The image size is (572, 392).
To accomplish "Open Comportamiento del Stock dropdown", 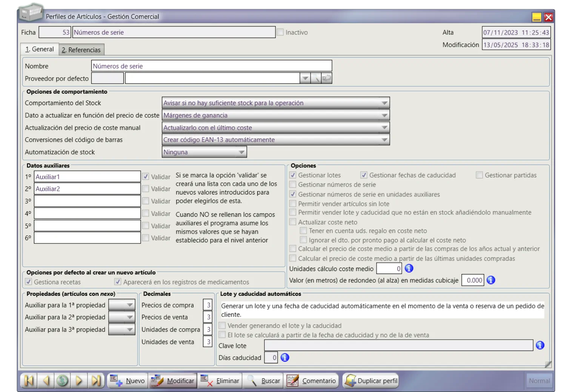I will [x=276, y=103].
